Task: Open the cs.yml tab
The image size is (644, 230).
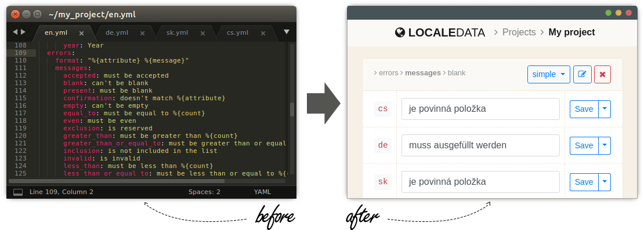Action: (x=237, y=33)
